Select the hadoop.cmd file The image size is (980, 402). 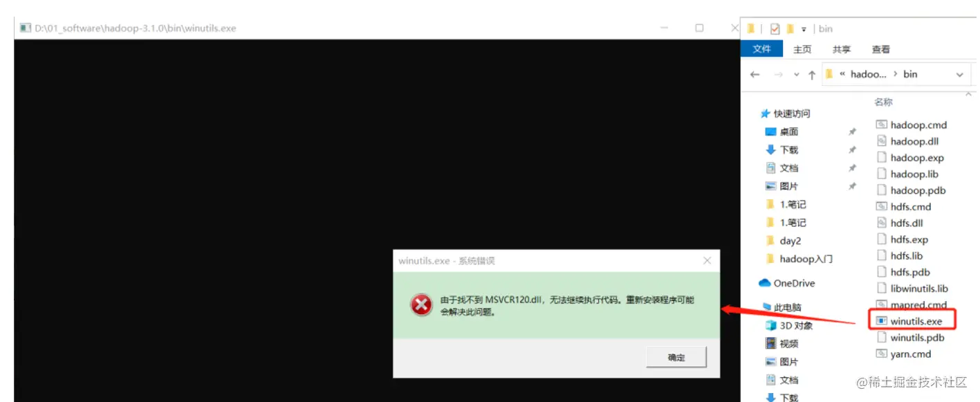(x=918, y=125)
